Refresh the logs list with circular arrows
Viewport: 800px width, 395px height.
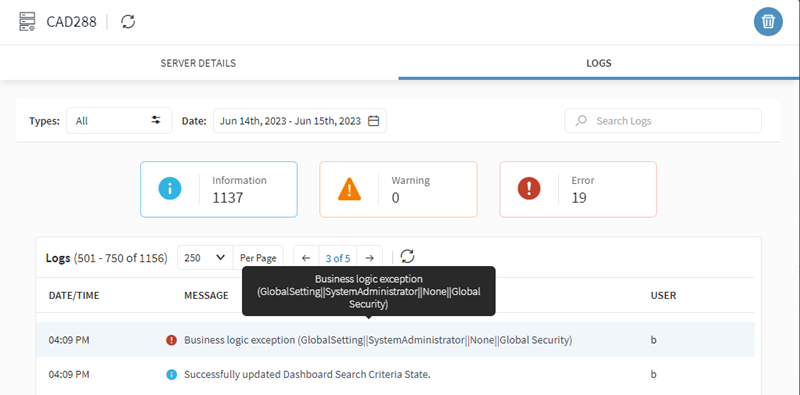407,256
